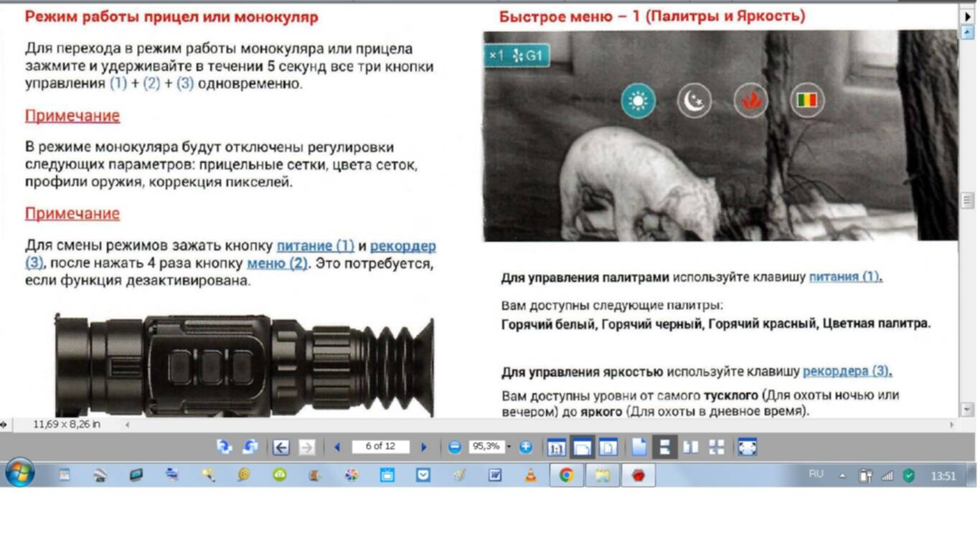
Task: Set actual size 1:1 view
Action: [x=556, y=448]
